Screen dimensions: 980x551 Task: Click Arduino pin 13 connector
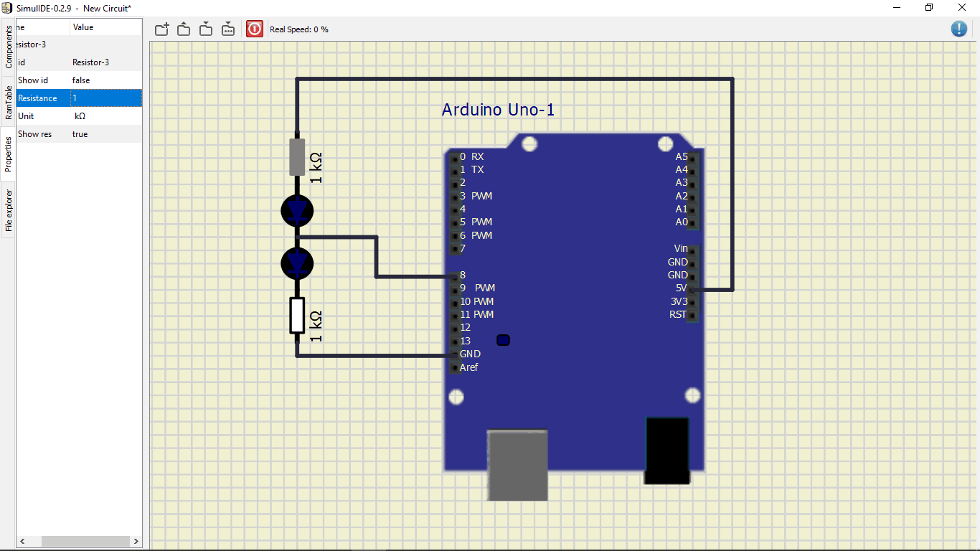454,342
